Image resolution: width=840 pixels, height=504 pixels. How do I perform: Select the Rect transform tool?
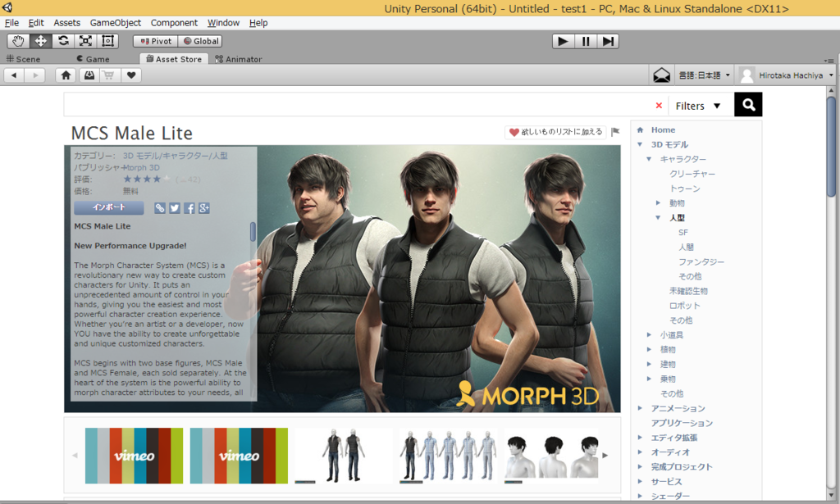click(107, 41)
